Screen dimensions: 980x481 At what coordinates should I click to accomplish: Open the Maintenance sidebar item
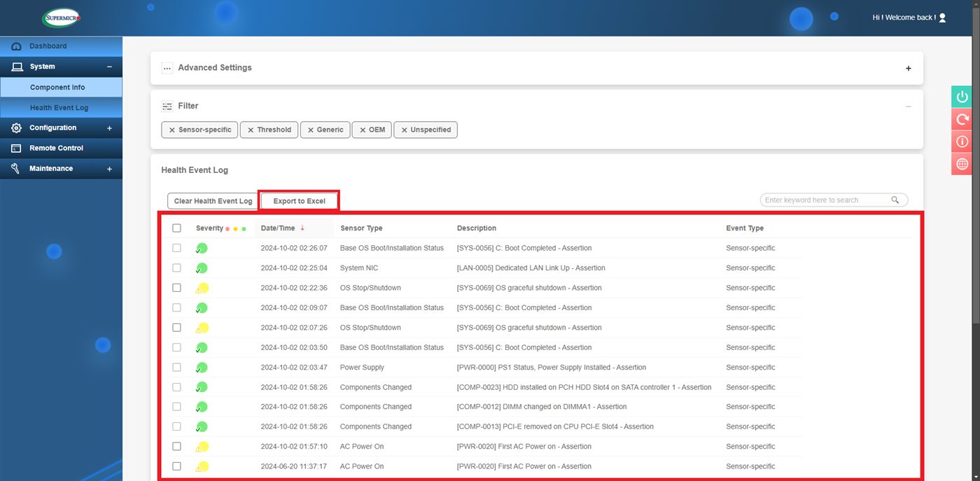tap(61, 169)
